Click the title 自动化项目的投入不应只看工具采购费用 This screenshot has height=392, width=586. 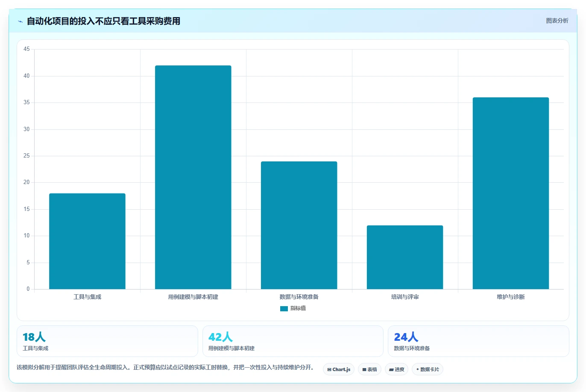tap(103, 21)
